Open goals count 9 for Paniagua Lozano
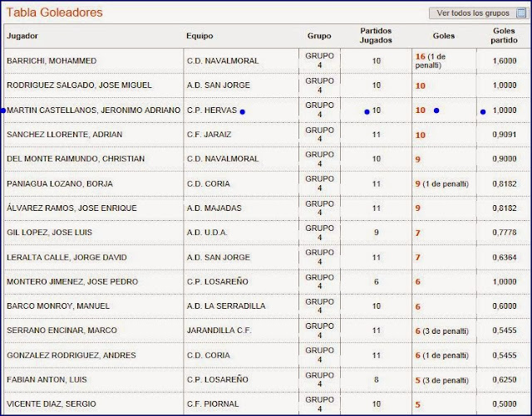 (x=418, y=184)
